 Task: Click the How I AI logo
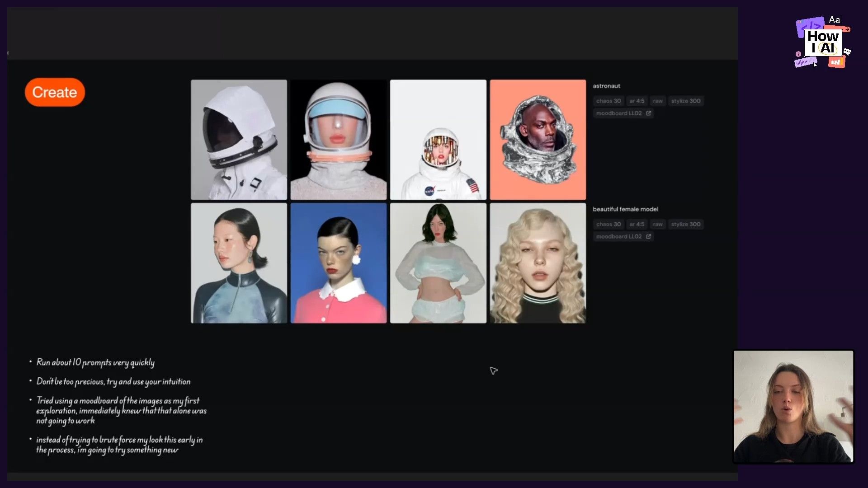click(823, 42)
